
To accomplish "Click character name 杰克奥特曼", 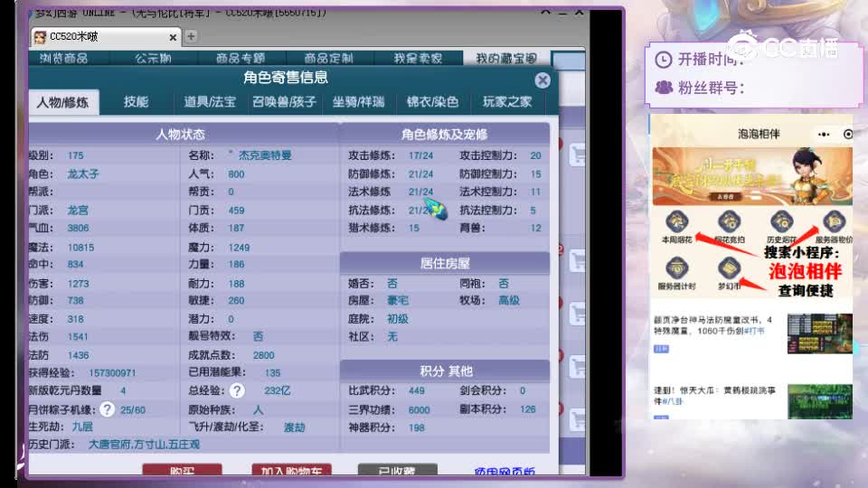I will (x=265, y=155).
